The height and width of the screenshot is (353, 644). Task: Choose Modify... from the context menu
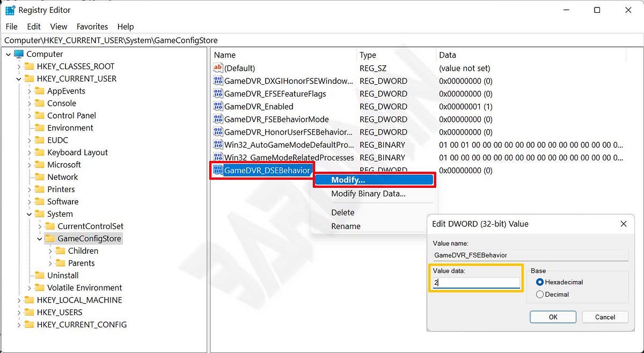pos(374,180)
